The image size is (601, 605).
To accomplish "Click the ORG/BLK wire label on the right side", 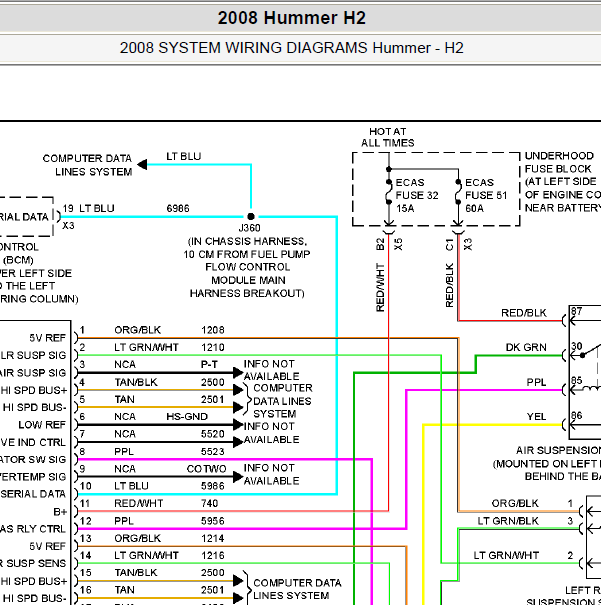I will point(515,503).
